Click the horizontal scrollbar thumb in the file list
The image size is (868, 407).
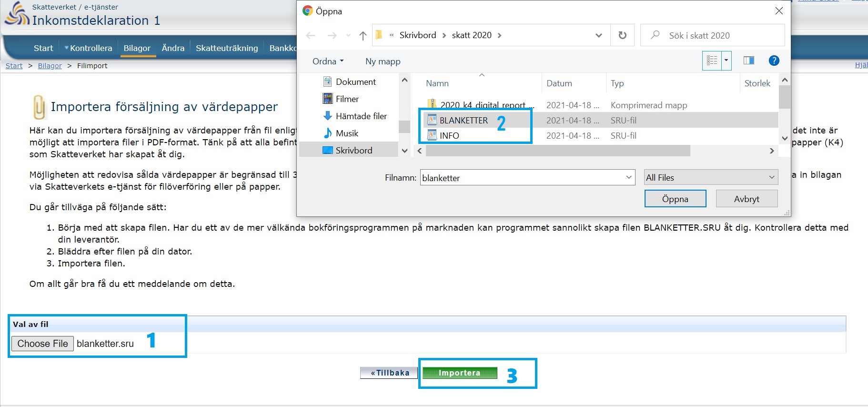click(558, 151)
